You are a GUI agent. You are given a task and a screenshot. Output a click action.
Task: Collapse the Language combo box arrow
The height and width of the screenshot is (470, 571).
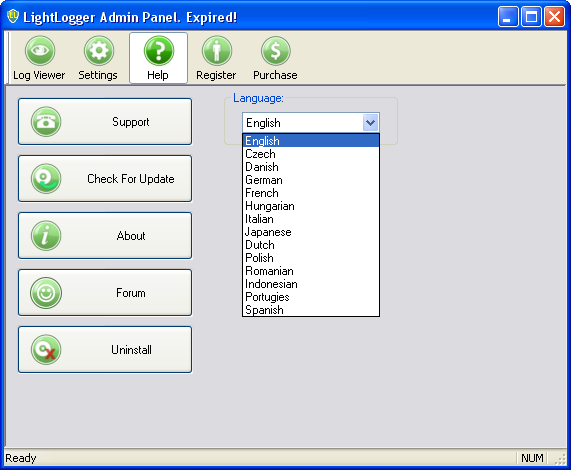click(x=371, y=123)
